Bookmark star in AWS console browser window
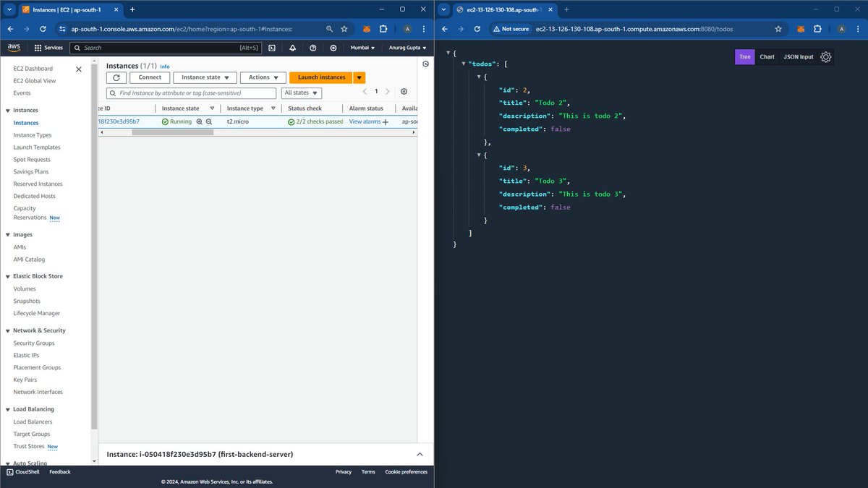The image size is (868, 488). tap(344, 29)
